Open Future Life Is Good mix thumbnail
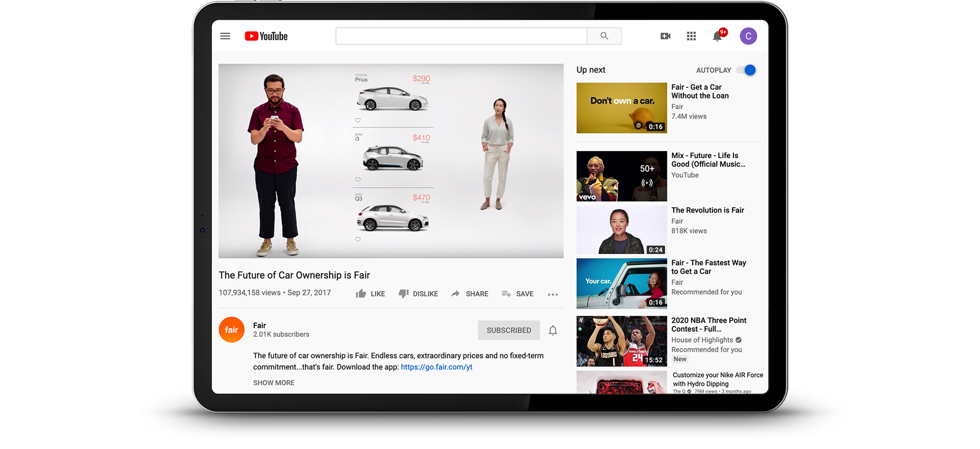 click(x=622, y=176)
